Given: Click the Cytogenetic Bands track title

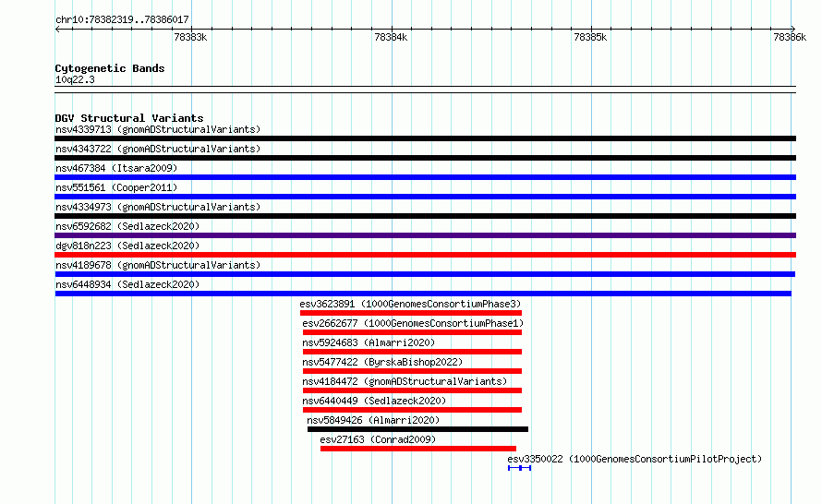Looking at the screenshot, I should 110,68.
